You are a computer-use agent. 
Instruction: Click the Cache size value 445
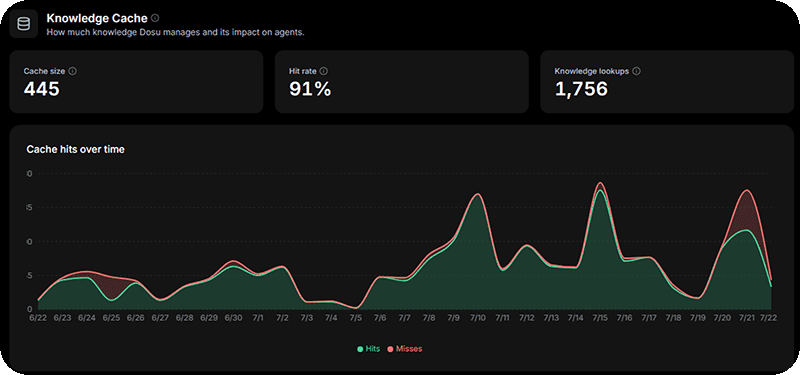(42, 89)
